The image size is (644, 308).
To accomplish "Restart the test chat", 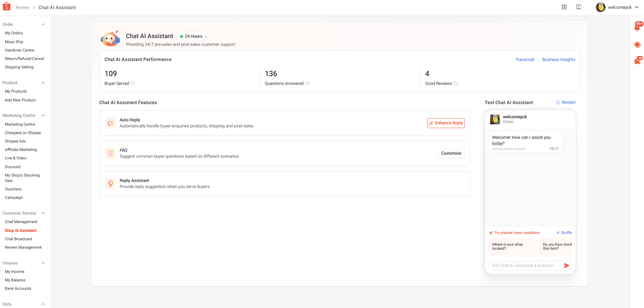I will [x=566, y=102].
